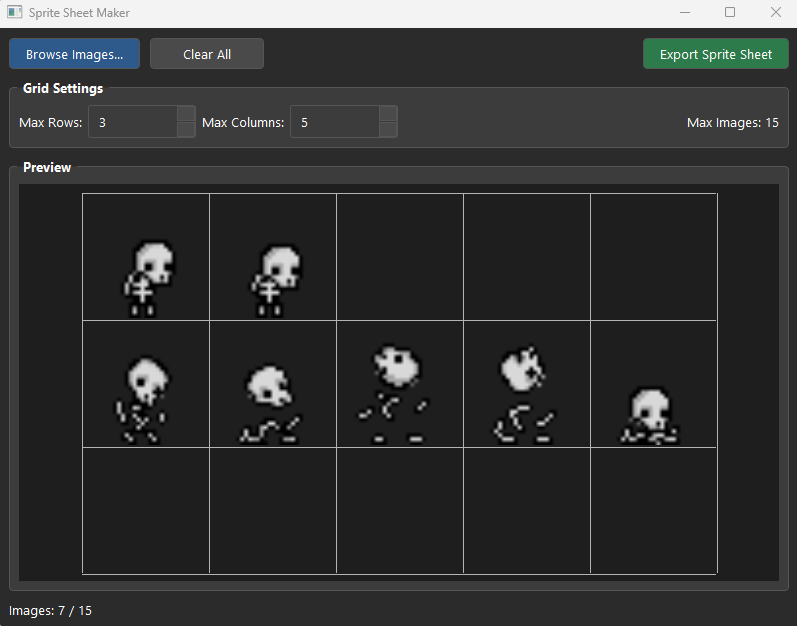Screen dimensions: 797x626
Task: Select skeleton sprite starting to fall apart
Action: pyautogui.click(x=142, y=400)
